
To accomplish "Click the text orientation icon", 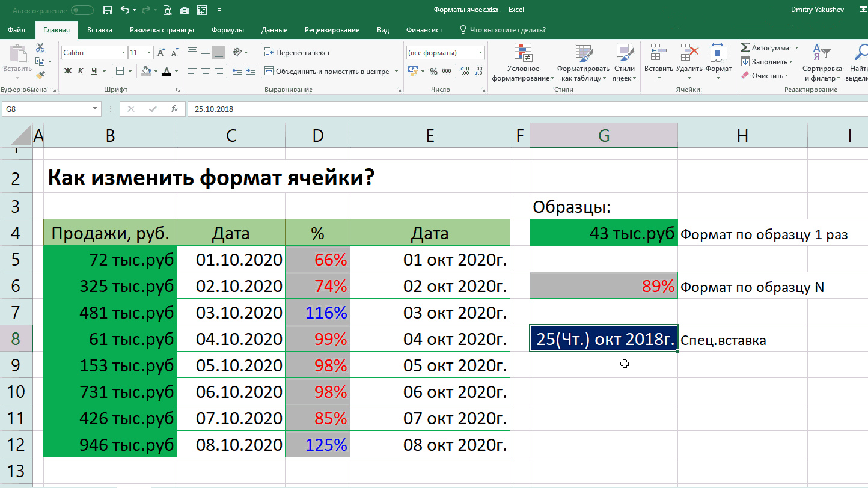I will pyautogui.click(x=237, y=53).
